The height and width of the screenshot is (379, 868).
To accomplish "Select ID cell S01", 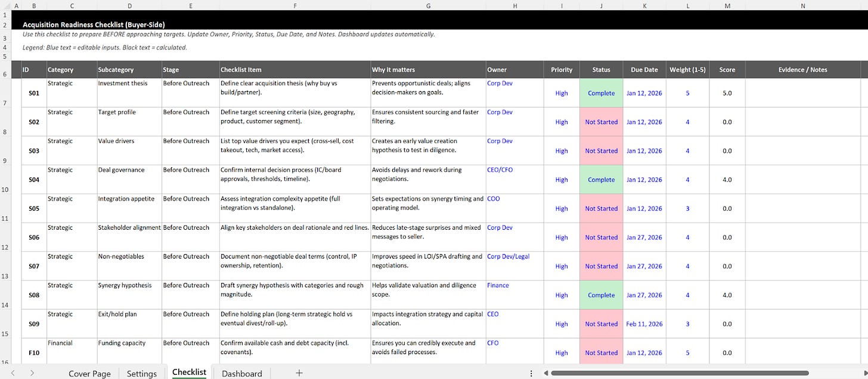I will click(33, 93).
